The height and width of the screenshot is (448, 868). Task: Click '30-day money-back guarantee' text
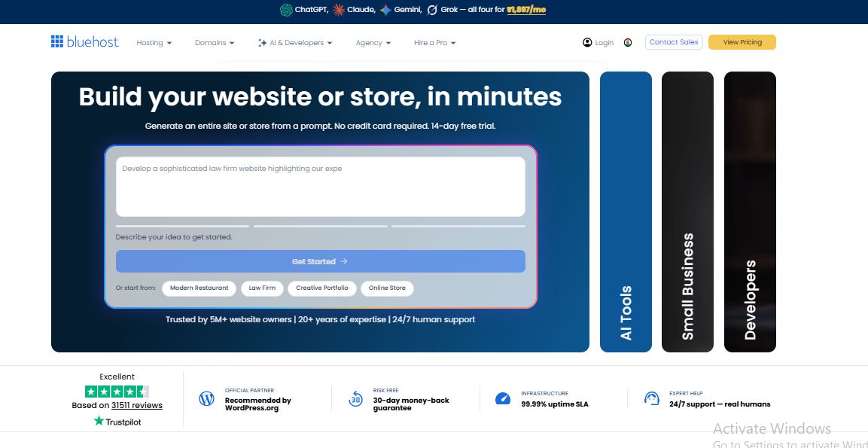click(x=411, y=404)
